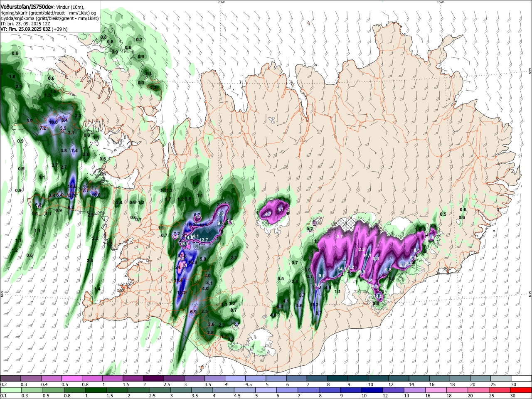Image resolution: width=532 pixels, height=399 pixels.
Task: Pick the light grey 25 snow legend swatch
Action: click(x=501, y=379)
